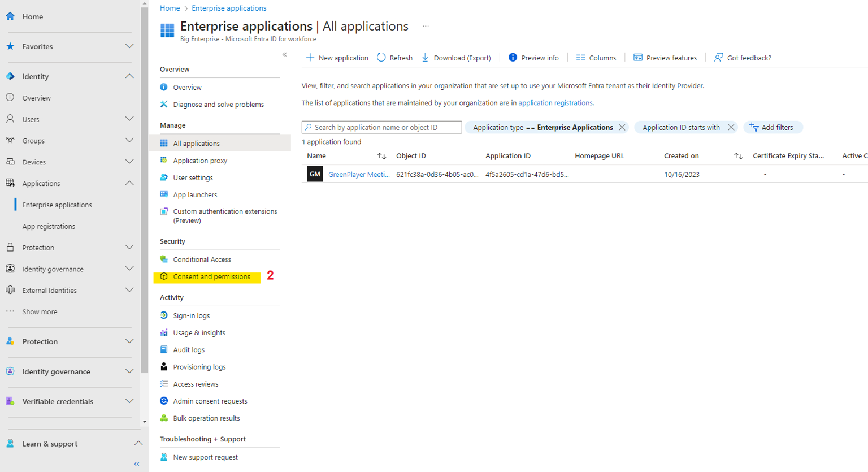Image resolution: width=868 pixels, height=472 pixels.
Task: Remove the Application type filter
Action: pyautogui.click(x=622, y=127)
